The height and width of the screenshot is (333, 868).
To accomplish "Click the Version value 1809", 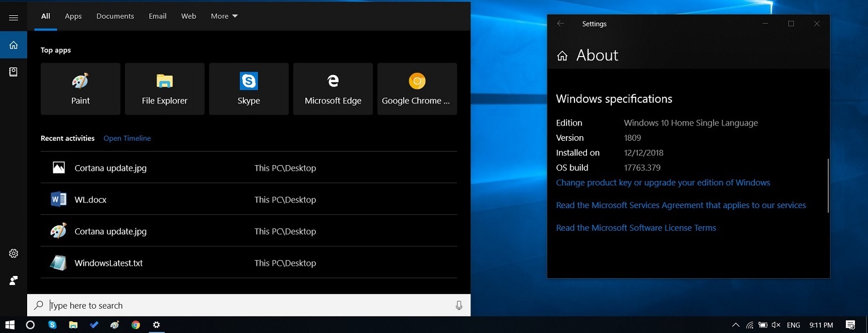I will [x=633, y=138].
